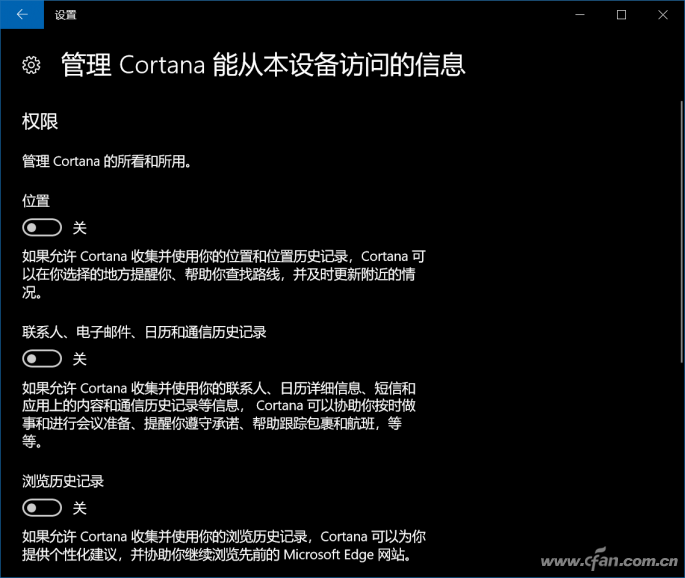
Task: Click the back arrow in the title bar
Action: 22,14
